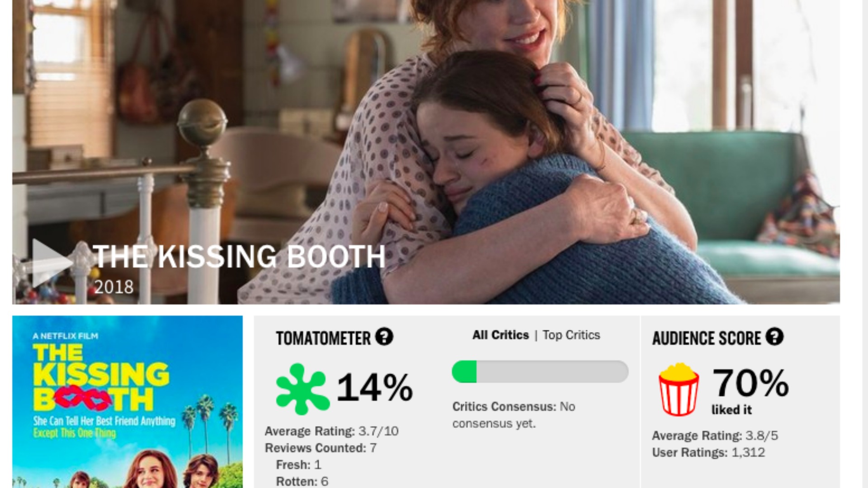The image size is (868, 488).
Task: Click the Fresh: 1 count
Action: tap(298, 465)
